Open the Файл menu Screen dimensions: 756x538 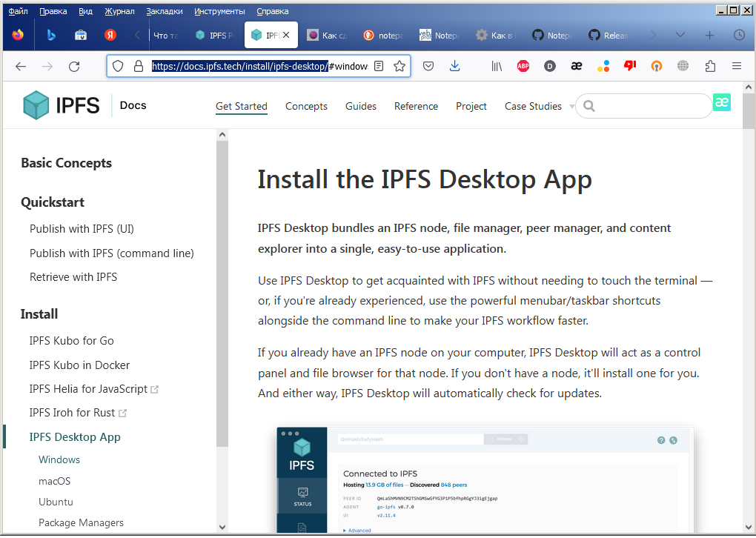tap(18, 11)
